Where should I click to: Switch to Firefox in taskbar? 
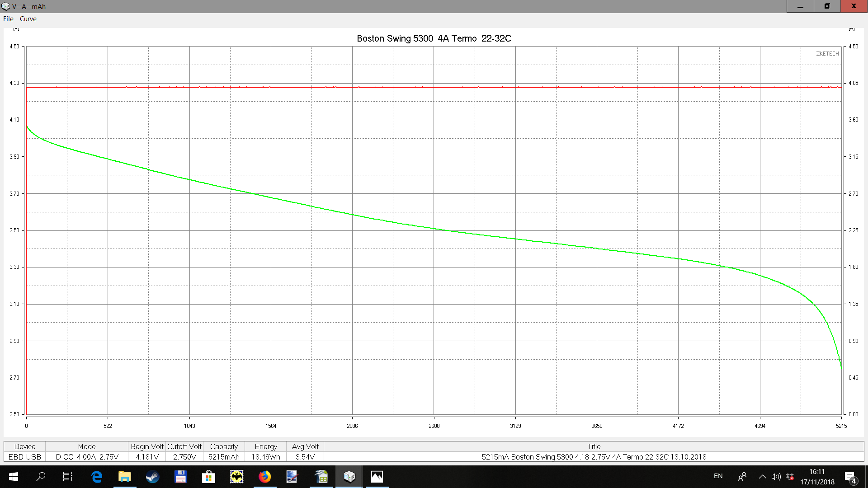[x=264, y=477]
